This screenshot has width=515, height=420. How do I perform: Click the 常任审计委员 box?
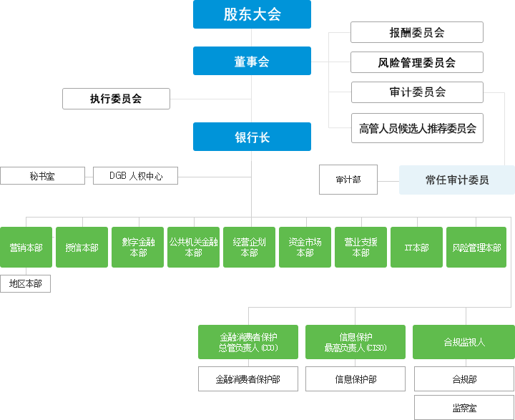click(456, 180)
